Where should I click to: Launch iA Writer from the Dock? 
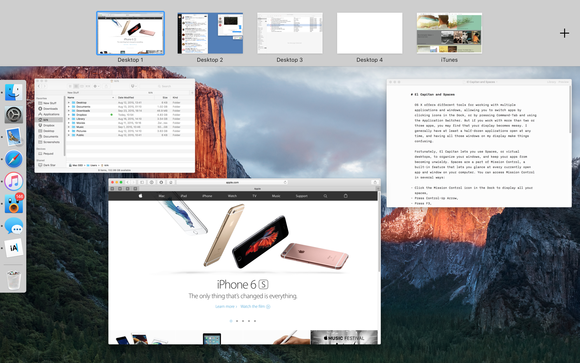(14, 248)
